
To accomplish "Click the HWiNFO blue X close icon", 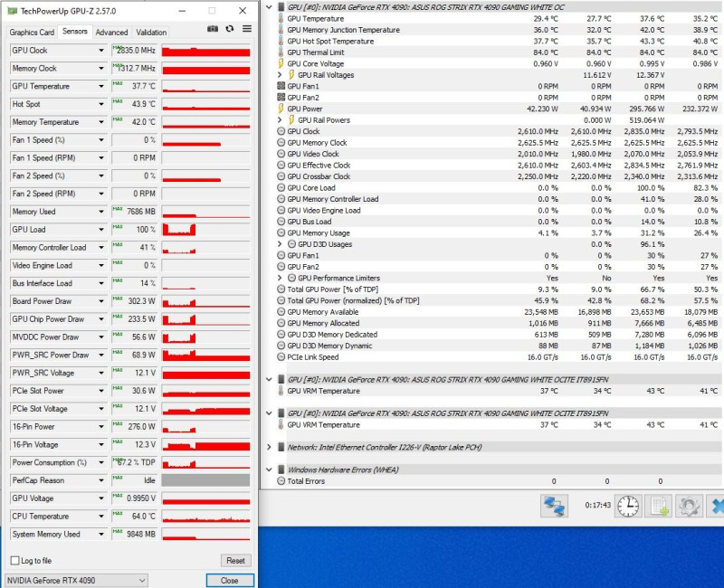I will pos(716,506).
